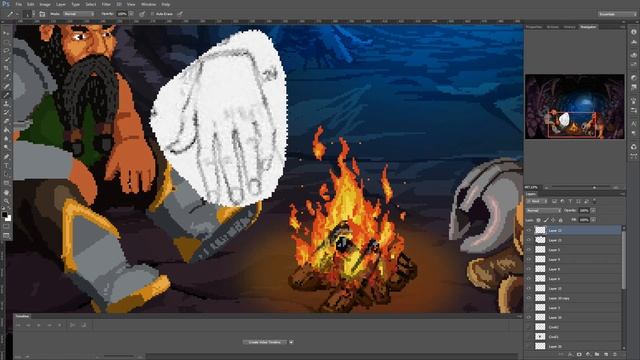The height and width of the screenshot is (360, 640).
Task: Lock image pixels with brush icon
Action: coord(546,220)
